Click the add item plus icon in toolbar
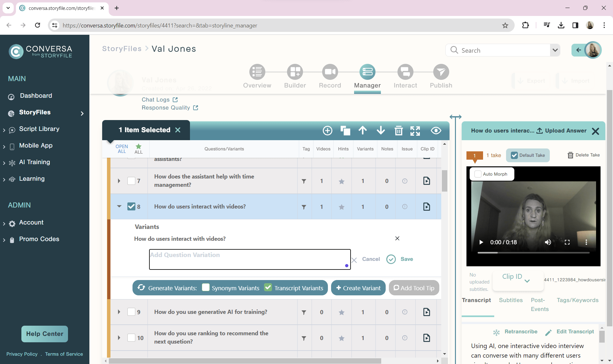This screenshot has height=364, width=613. pos(328,131)
